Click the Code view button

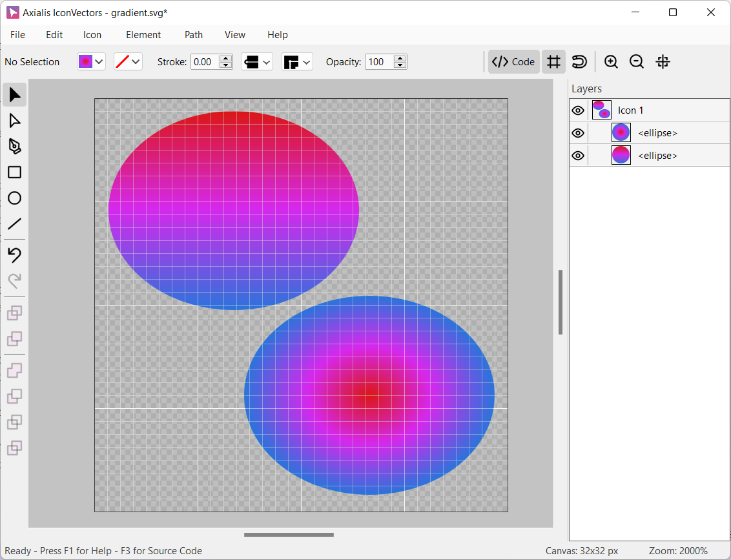(513, 62)
